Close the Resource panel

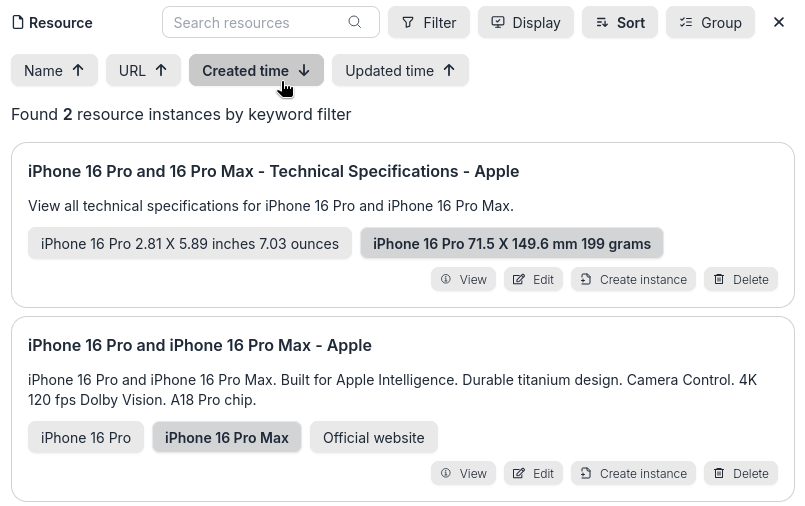click(x=779, y=22)
